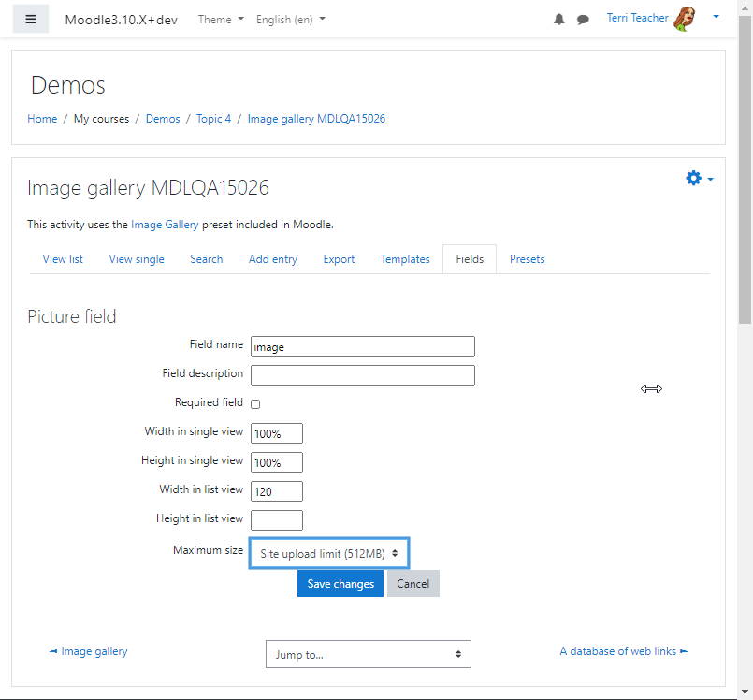Open Image gallery MDLQA15026 breadcrumb link
Screen dimensions: 753x700
tap(316, 119)
